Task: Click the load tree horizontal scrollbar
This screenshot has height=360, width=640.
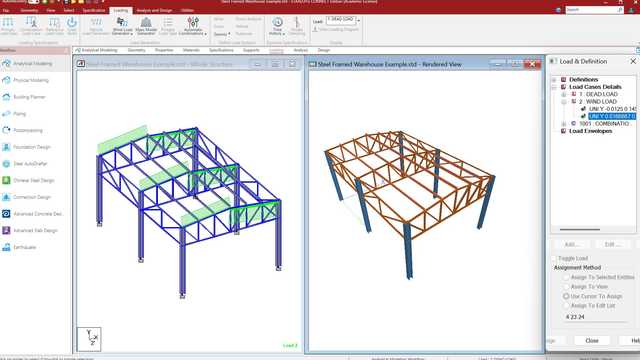Action: coord(580,229)
